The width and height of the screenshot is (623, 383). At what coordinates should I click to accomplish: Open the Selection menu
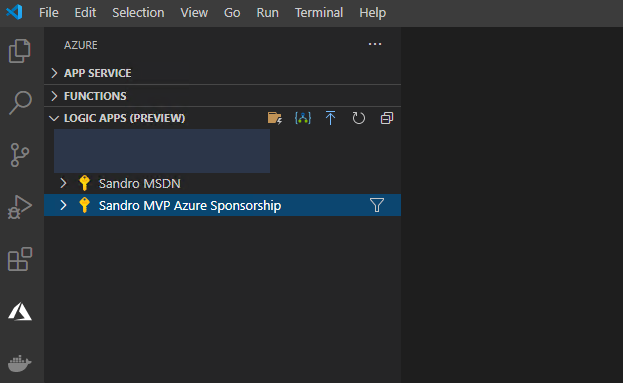pyautogui.click(x=138, y=13)
